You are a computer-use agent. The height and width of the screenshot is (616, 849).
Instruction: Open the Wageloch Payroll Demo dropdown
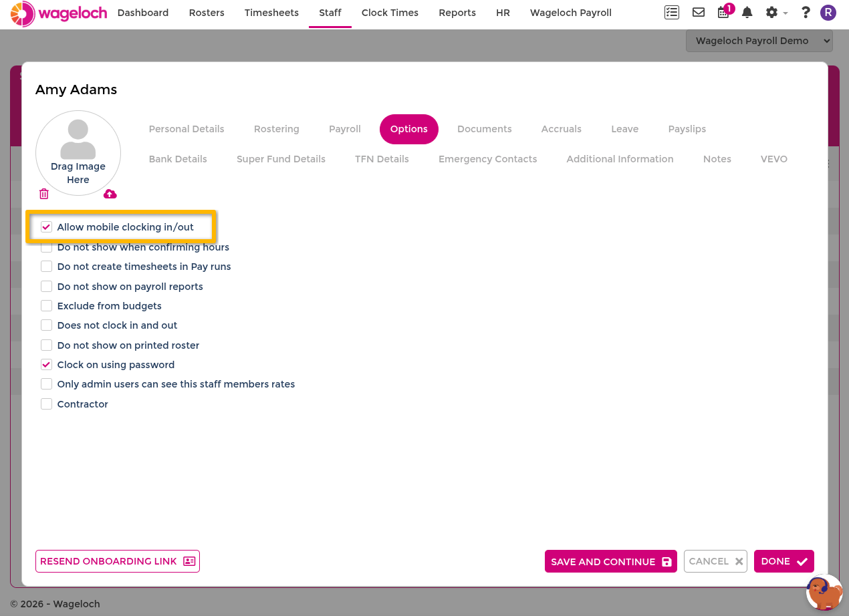tap(759, 41)
